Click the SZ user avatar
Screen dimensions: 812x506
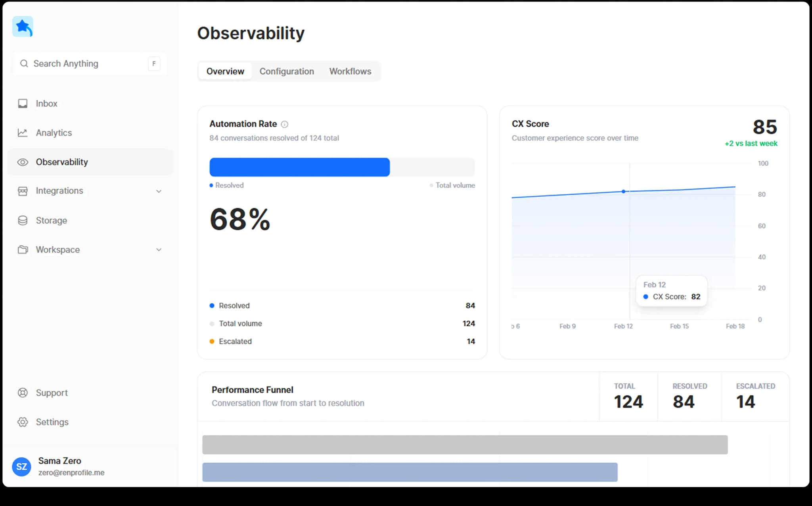[x=21, y=466]
